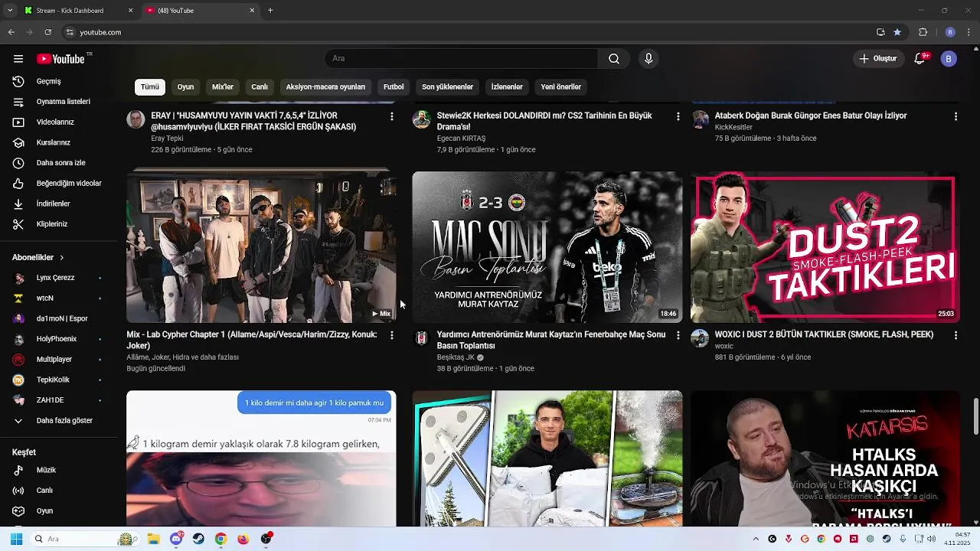The image size is (980, 551).
Task: Select the İzlenenler filter chip
Action: (507, 87)
